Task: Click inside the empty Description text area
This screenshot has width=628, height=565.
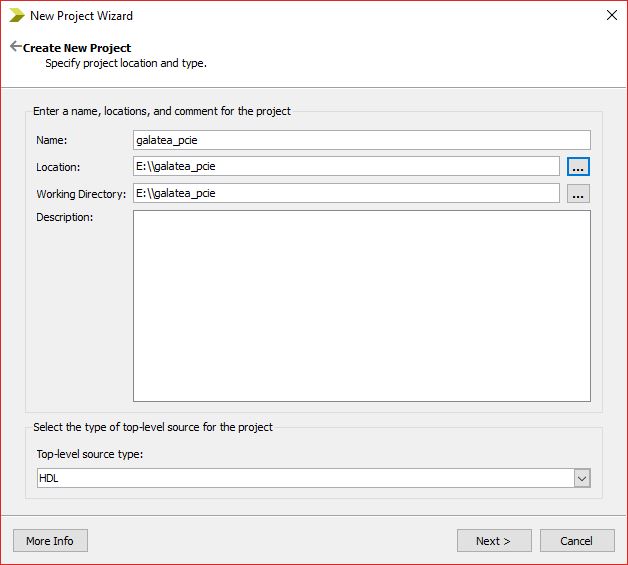Action: coord(361,305)
